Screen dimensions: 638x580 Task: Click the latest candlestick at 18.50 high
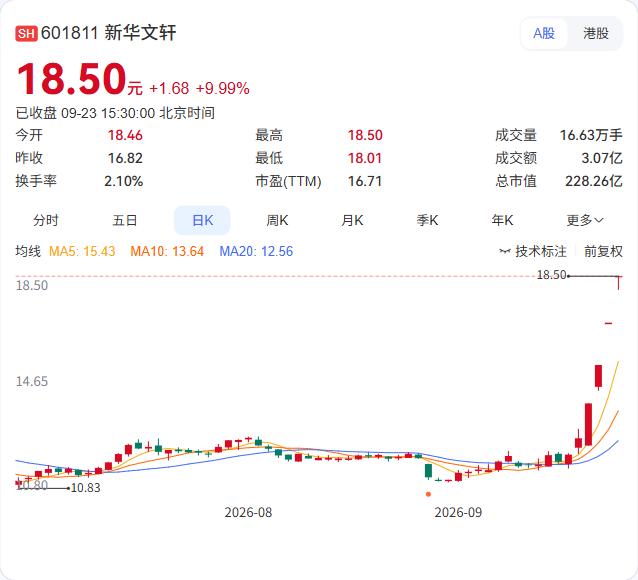619,283
